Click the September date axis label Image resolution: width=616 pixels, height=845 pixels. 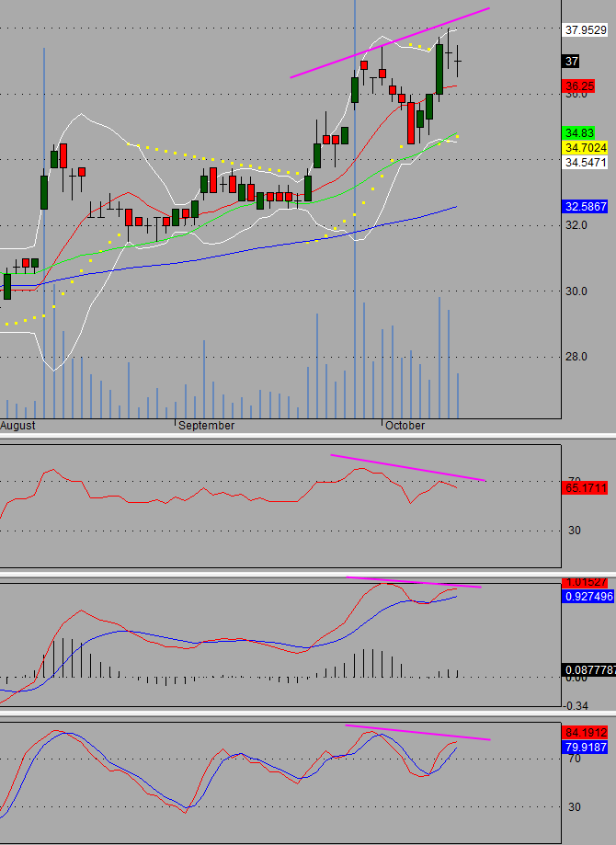[x=207, y=425]
